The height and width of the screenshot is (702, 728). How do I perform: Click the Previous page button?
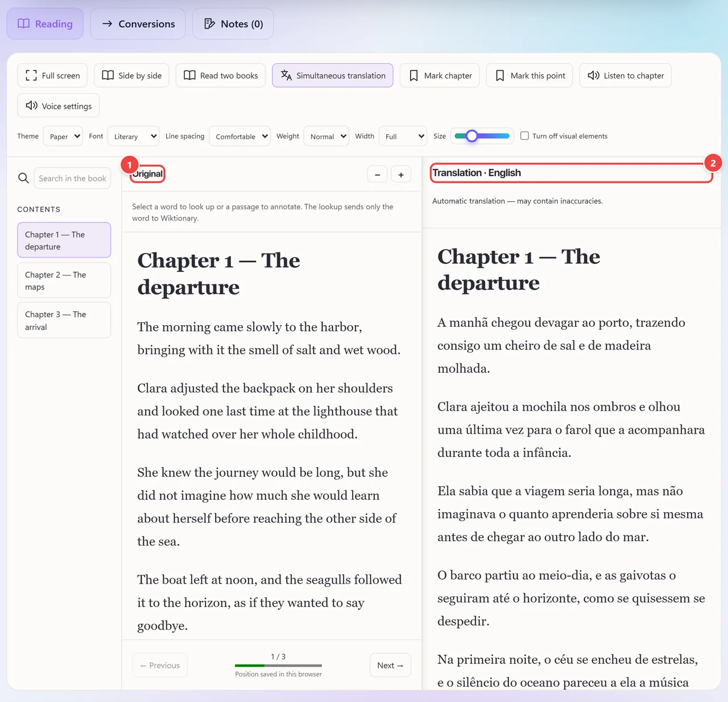160,665
